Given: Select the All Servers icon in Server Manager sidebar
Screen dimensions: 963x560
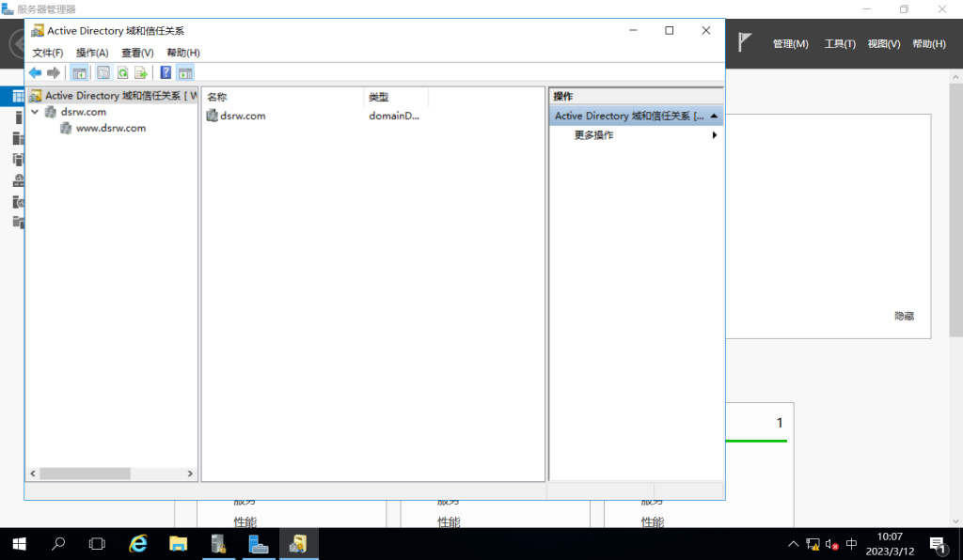Looking at the screenshot, I should tap(18, 139).
